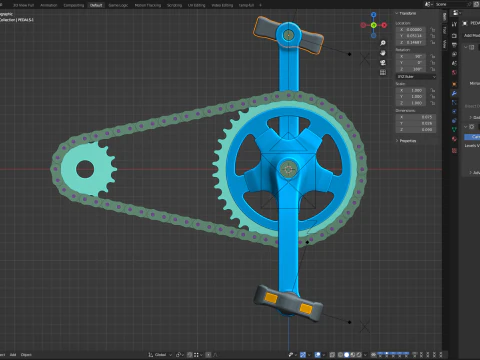Open the overlays options dropdown arrow
480x360 pixels.
click(x=323, y=355)
